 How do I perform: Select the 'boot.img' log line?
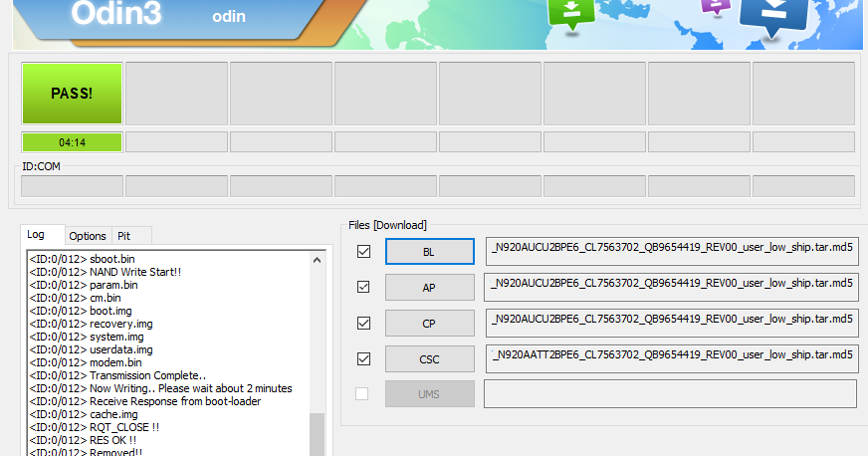click(81, 311)
